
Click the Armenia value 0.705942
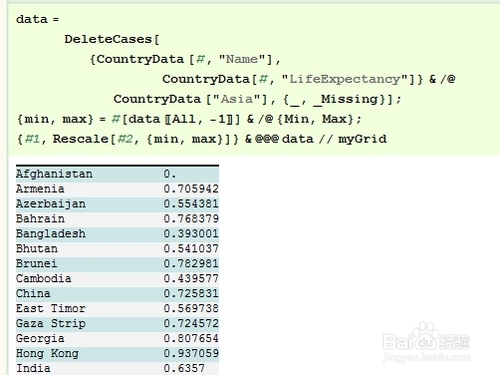191,189
